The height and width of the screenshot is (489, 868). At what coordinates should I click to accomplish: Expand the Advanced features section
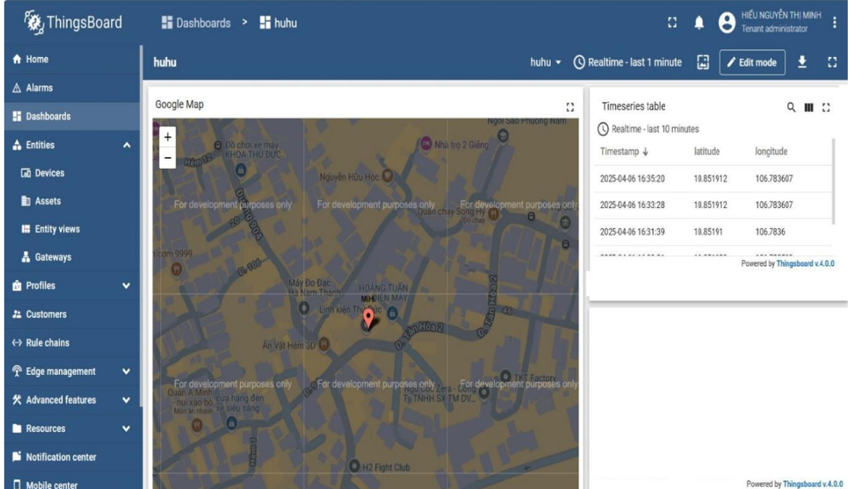[x=127, y=400]
